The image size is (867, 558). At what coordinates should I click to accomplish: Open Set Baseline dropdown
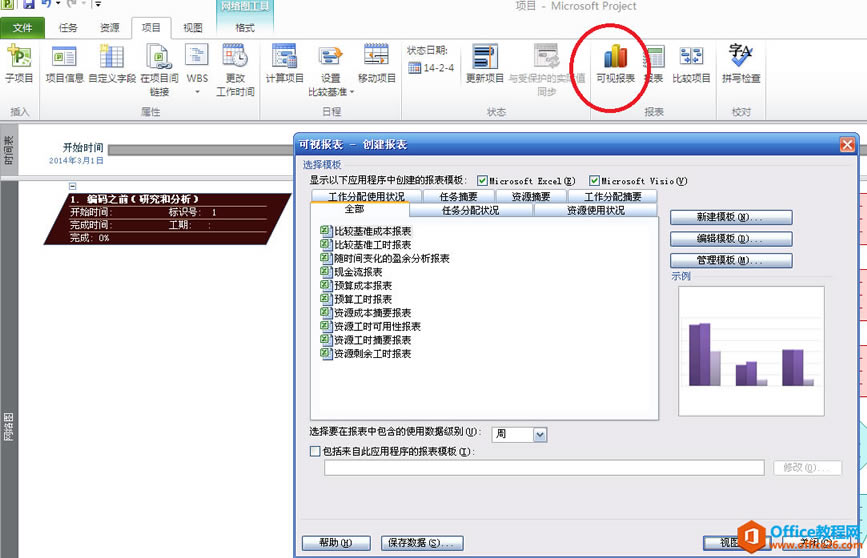click(x=331, y=70)
